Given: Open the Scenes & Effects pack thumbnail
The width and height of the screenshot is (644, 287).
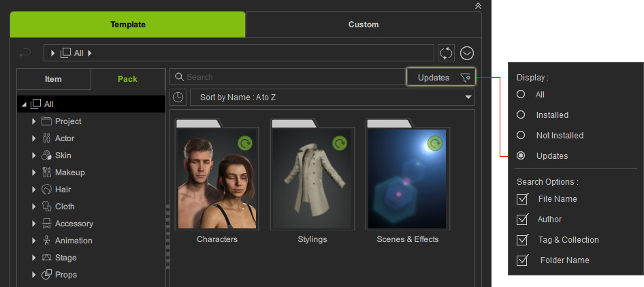Looking at the screenshot, I should click(x=407, y=179).
